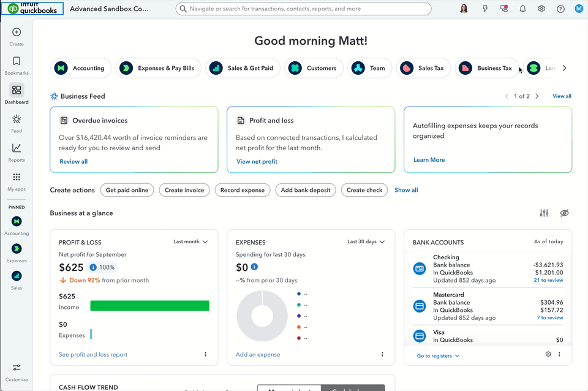Click Record expense action

(x=243, y=190)
